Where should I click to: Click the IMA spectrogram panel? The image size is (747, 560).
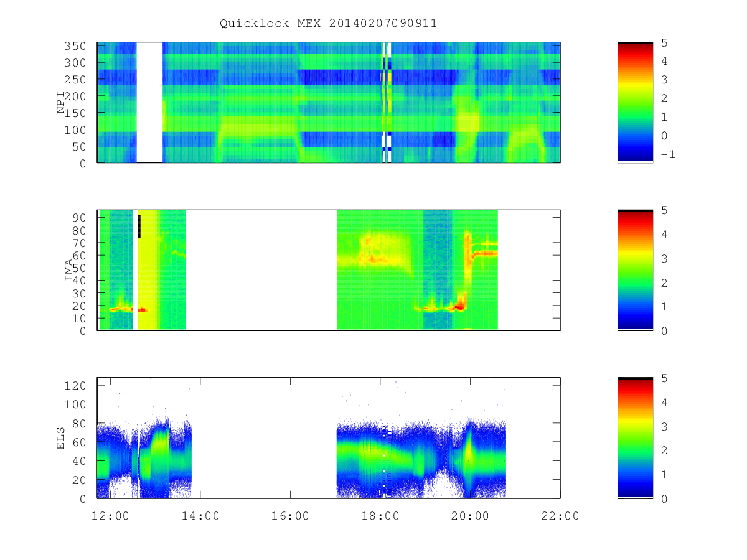[x=329, y=270]
